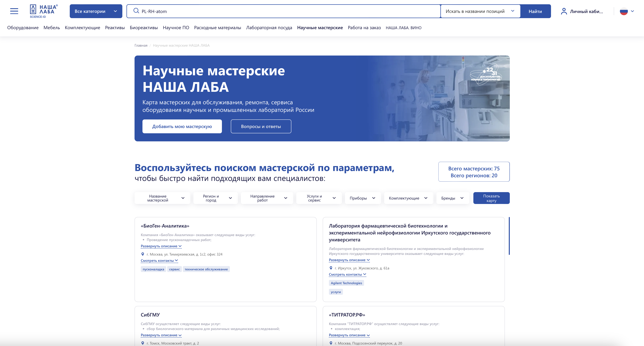Click location pin for Иркутск address
This screenshot has width=644, height=346.
tap(331, 268)
